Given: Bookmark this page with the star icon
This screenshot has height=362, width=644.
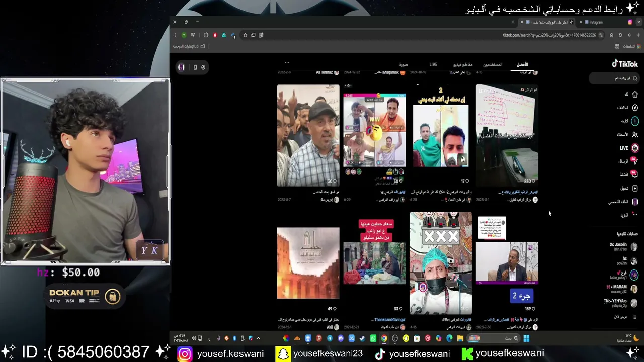Looking at the screenshot, I should click(x=245, y=35).
